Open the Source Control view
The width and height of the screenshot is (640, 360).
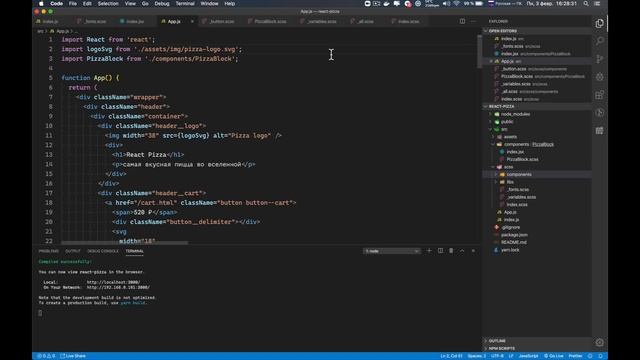coord(599,59)
